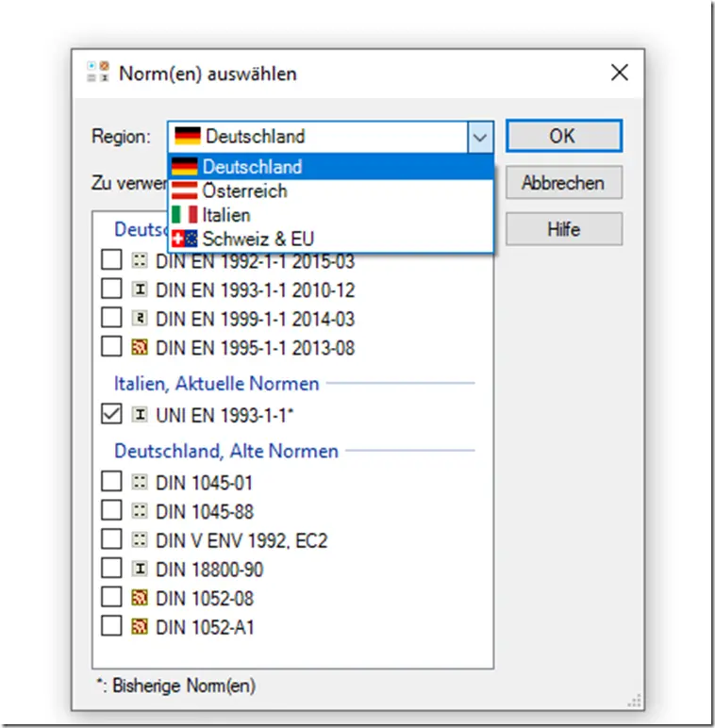
Task: Click steel icon beside DIN 18800-90
Action: click(x=140, y=569)
